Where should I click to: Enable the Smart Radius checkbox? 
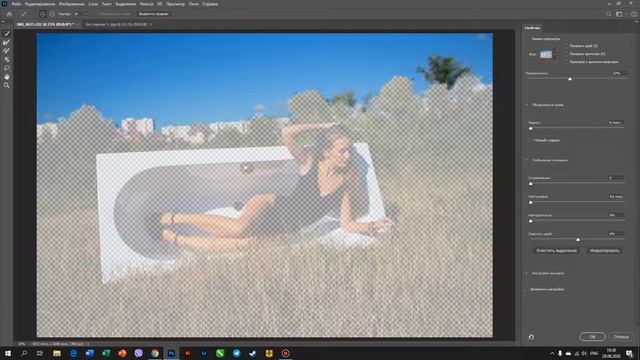(530, 140)
